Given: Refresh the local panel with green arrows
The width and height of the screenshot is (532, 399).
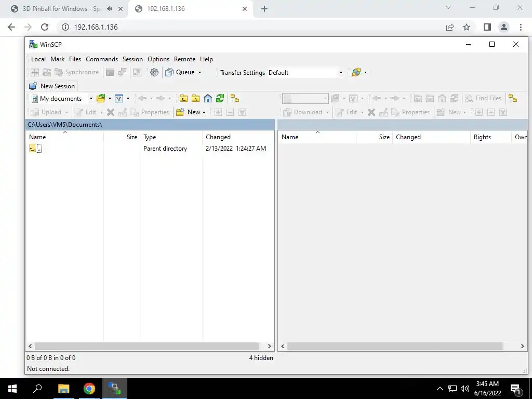Looking at the screenshot, I should click(220, 98).
